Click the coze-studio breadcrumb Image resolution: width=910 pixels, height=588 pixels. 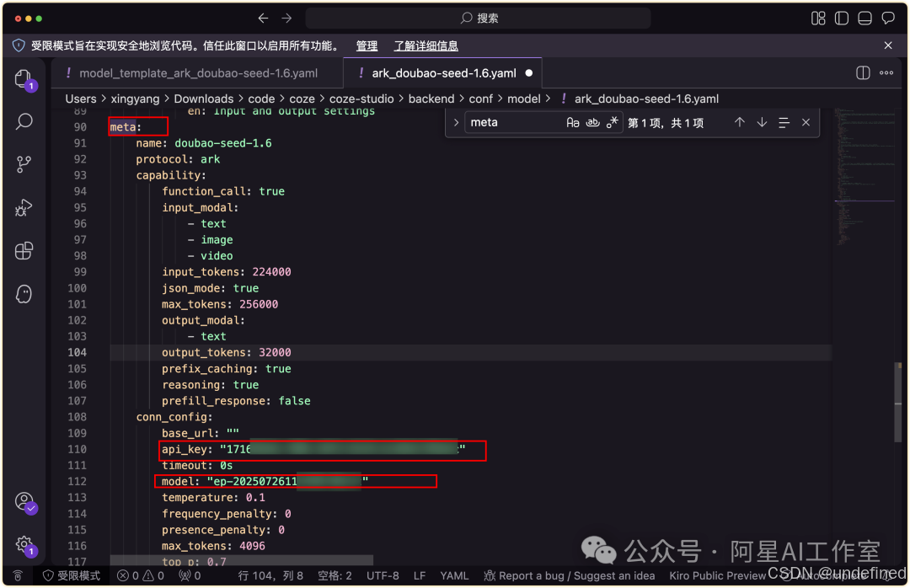tap(361, 99)
